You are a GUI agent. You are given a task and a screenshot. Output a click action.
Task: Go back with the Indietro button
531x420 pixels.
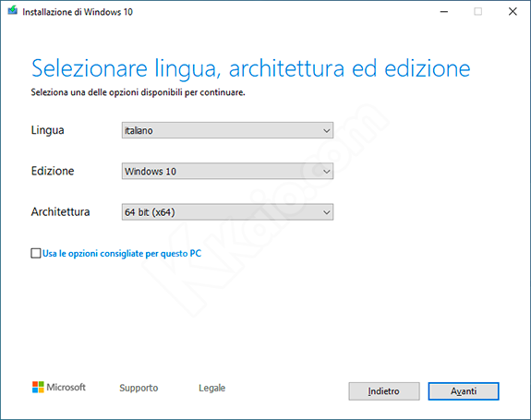(x=384, y=391)
